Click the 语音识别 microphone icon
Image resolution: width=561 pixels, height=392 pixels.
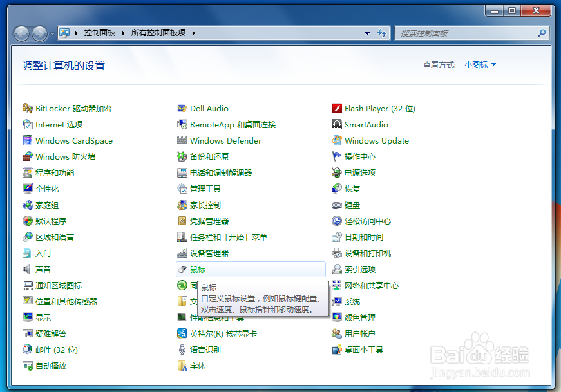(x=182, y=350)
